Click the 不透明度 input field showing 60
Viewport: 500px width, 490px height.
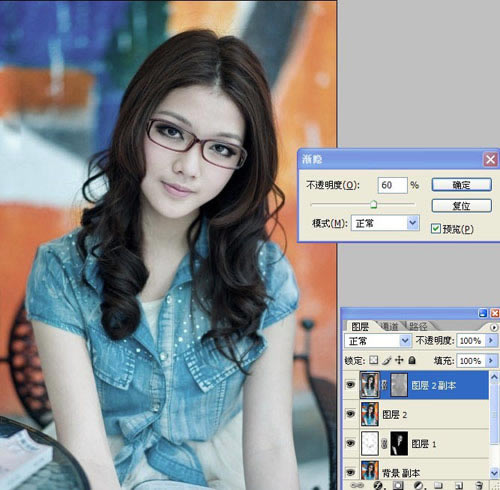tap(392, 185)
